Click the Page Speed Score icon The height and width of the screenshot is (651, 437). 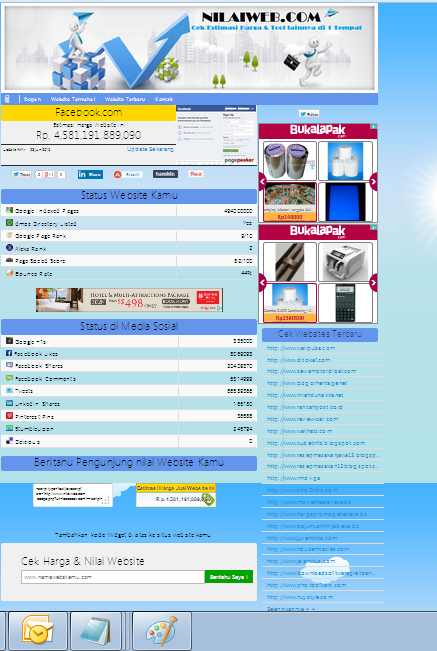tap(9, 260)
